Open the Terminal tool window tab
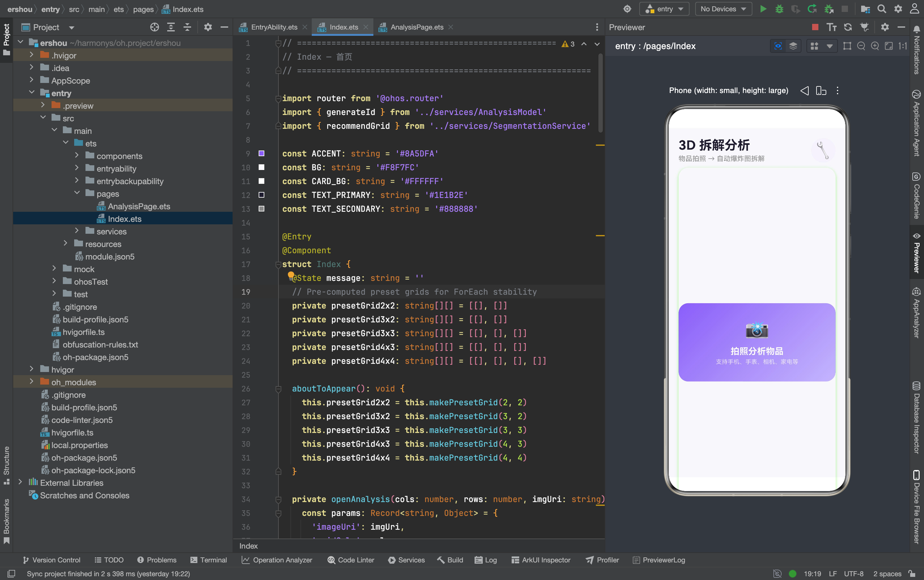Screen dimensions: 924x580 pos(209,560)
